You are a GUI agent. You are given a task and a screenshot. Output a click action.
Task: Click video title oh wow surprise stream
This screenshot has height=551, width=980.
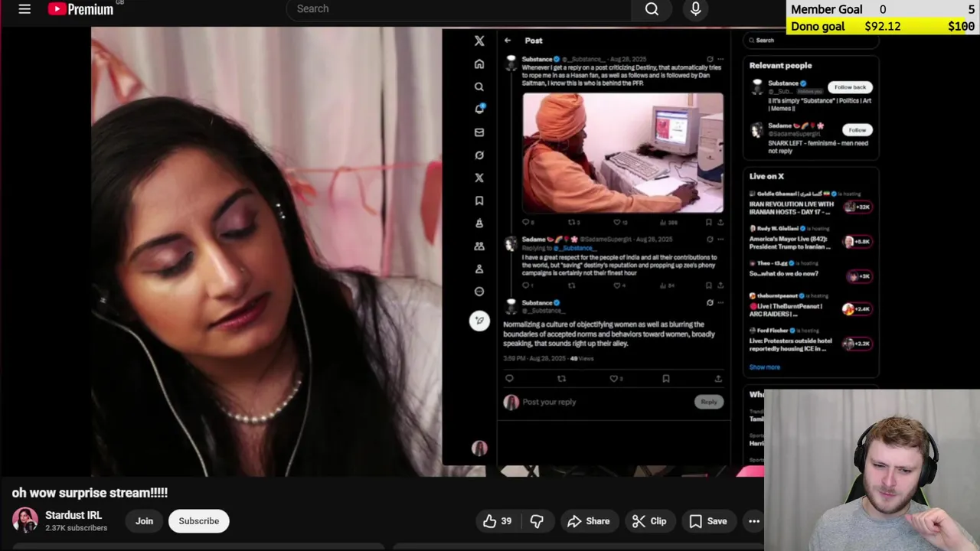(90, 493)
